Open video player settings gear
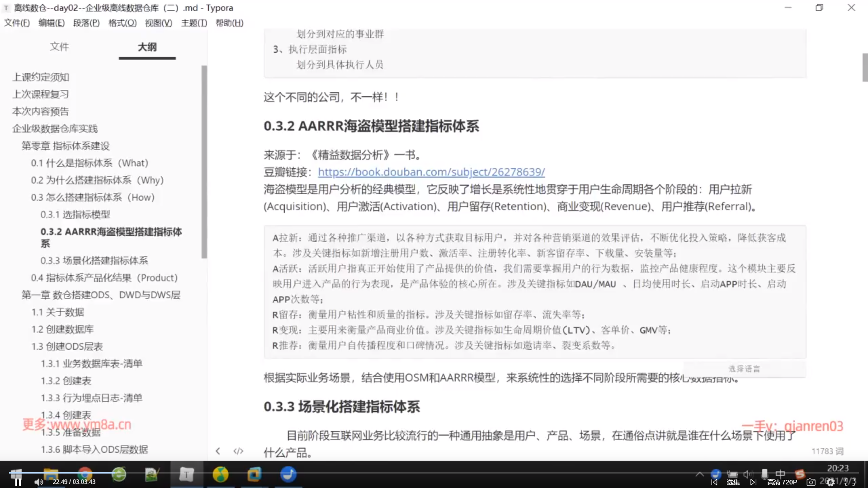868x488 pixels. pyautogui.click(x=830, y=482)
